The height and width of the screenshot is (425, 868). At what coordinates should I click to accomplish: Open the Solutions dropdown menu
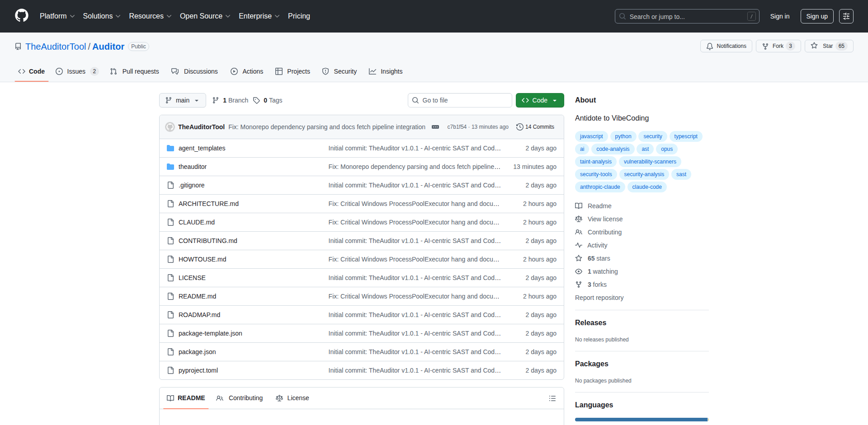pos(102,16)
